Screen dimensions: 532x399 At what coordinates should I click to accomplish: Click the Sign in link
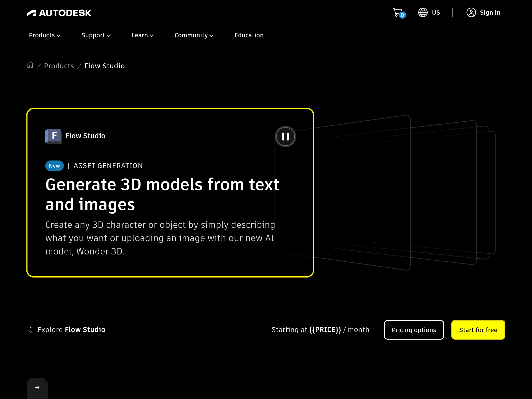point(490,12)
